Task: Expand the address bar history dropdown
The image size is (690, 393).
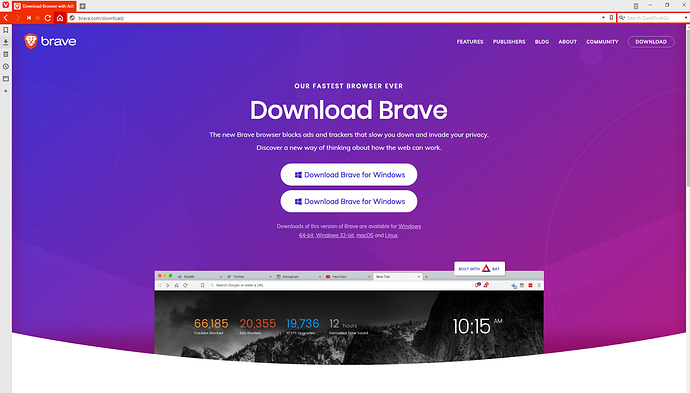Action: pos(603,18)
